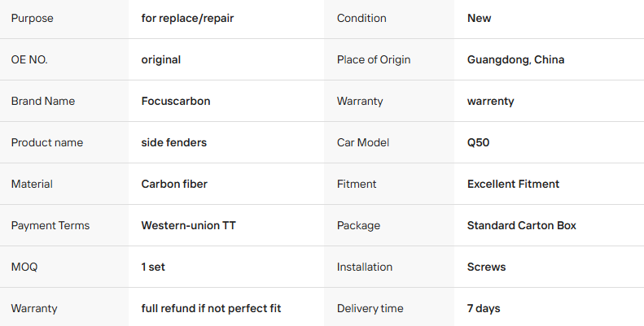
Task: Select the delivery time '7 days'
Action: click(484, 308)
